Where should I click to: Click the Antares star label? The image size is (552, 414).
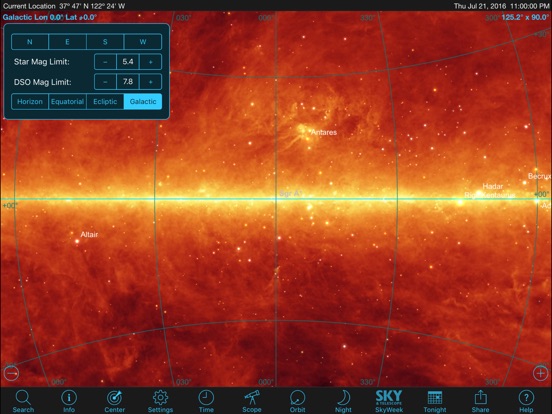point(324,132)
